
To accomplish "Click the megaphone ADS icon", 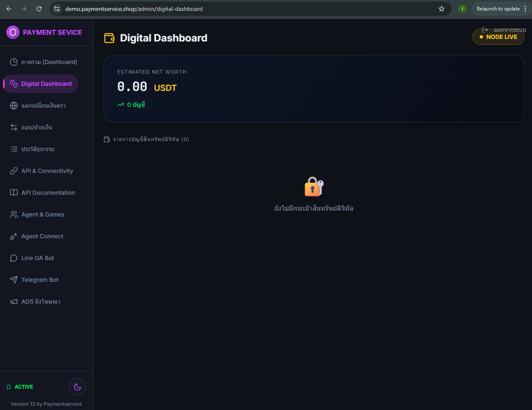I will pos(14,302).
